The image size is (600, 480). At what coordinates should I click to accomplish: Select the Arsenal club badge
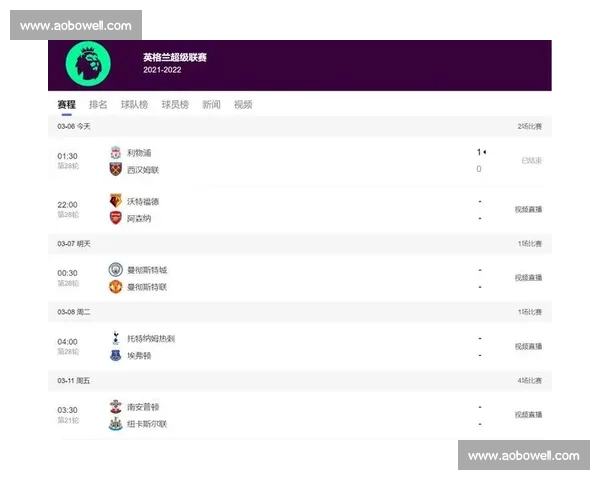coord(116,218)
